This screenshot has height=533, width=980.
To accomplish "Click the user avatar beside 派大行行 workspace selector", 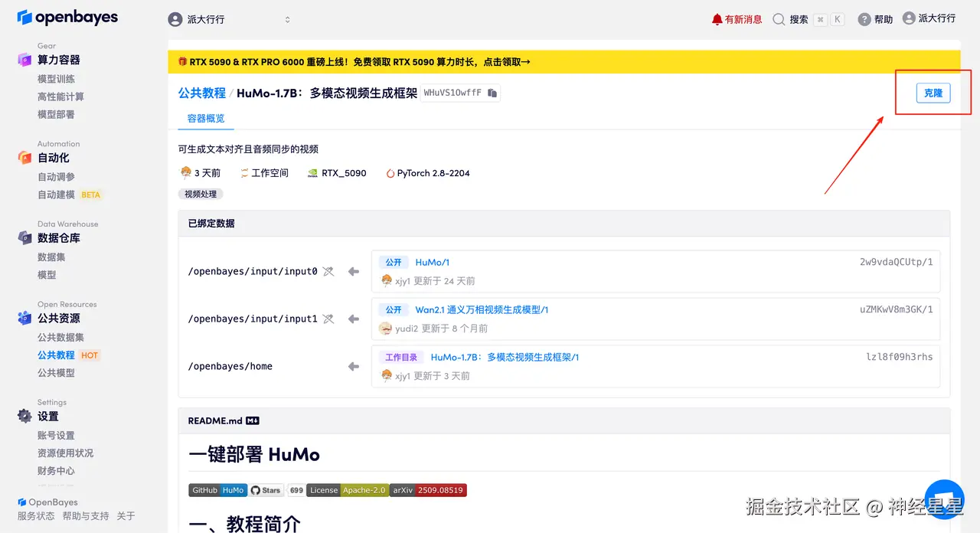I will pyautogui.click(x=175, y=19).
